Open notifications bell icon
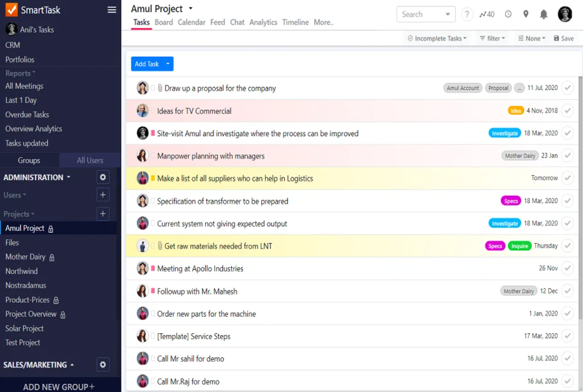This screenshot has width=583, height=392. tap(543, 14)
